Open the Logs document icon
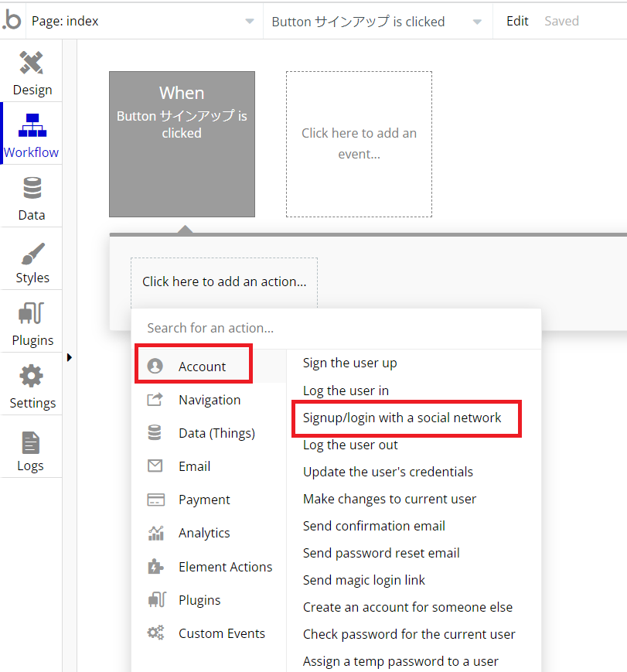The width and height of the screenshot is (627, 672). coord(31,442)
